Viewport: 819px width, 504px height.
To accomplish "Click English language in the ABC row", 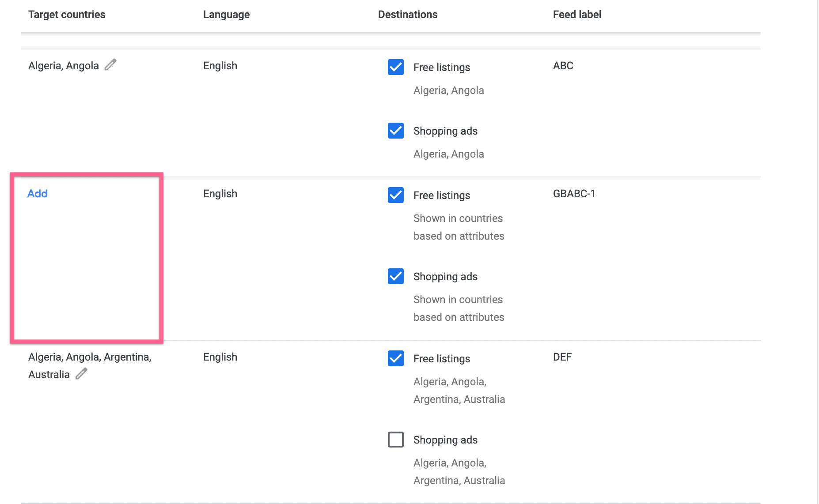I will pyautogui.click(x=220, y=66).
